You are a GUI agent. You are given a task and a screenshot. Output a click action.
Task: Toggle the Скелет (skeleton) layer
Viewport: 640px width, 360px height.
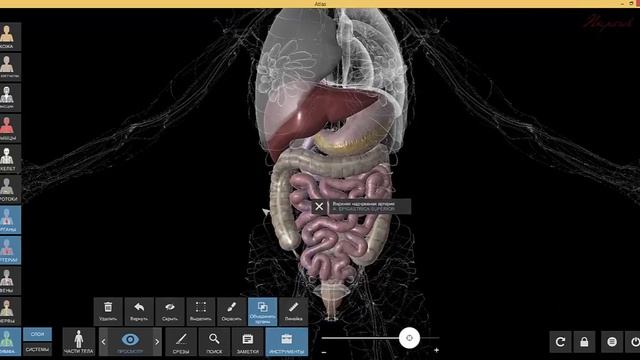10,159
